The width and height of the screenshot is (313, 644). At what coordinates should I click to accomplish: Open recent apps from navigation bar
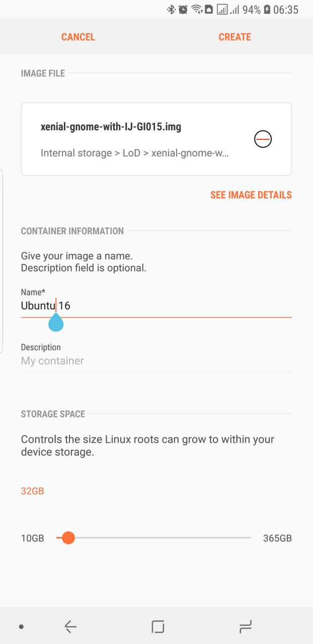pyautogui.click(x=245, y=626)
